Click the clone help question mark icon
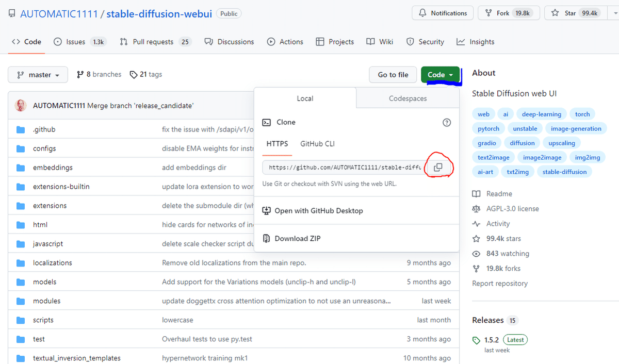The image size is (619, 364). pos(447,123)
